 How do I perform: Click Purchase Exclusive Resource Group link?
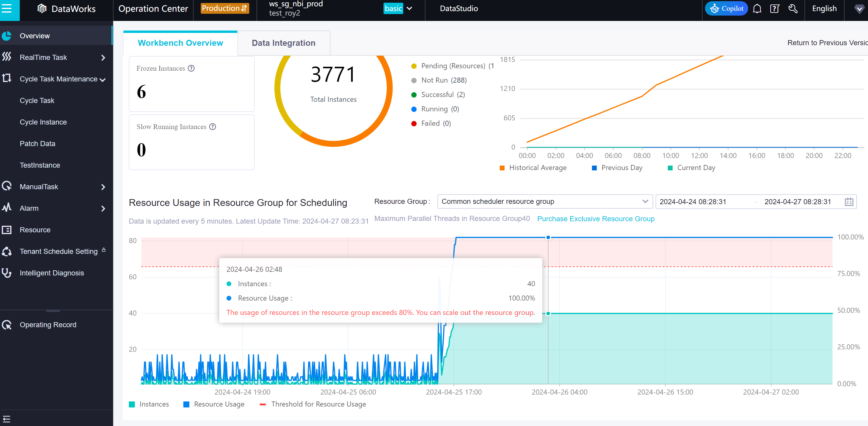[595, 219]
